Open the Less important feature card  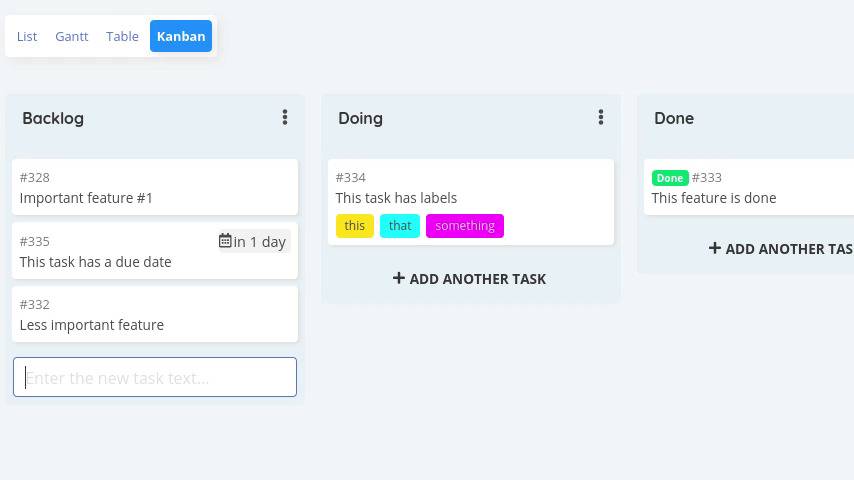155,314
